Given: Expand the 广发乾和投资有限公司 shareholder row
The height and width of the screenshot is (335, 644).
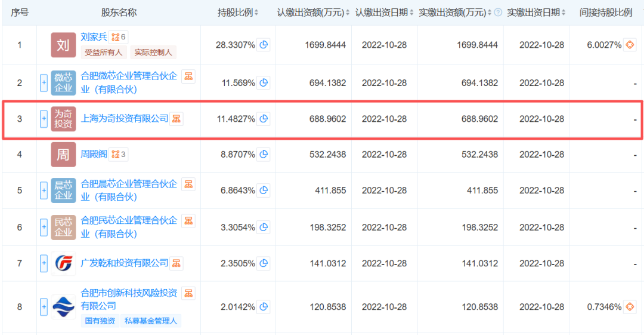Looking at the screenshot, I should pyautogui.click(x=44, y=263).
